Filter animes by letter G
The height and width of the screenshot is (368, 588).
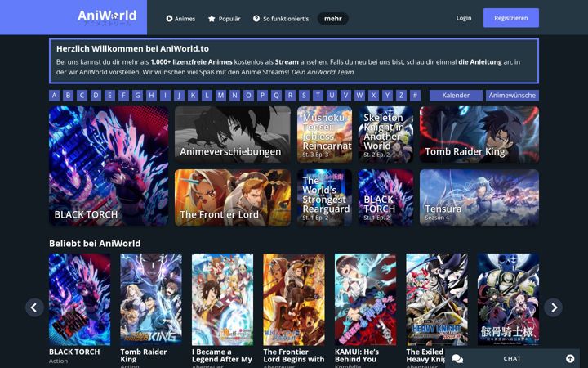[138, 96]
